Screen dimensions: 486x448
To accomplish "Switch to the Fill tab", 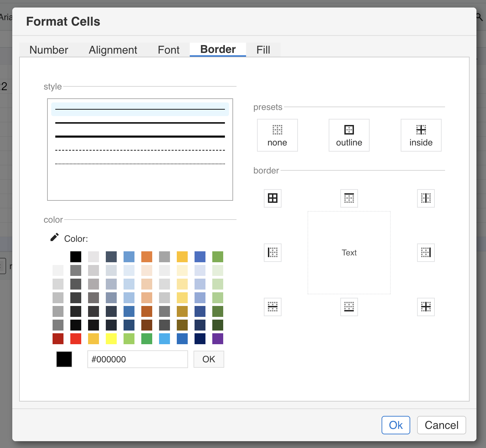I will (x=263, y=50).
